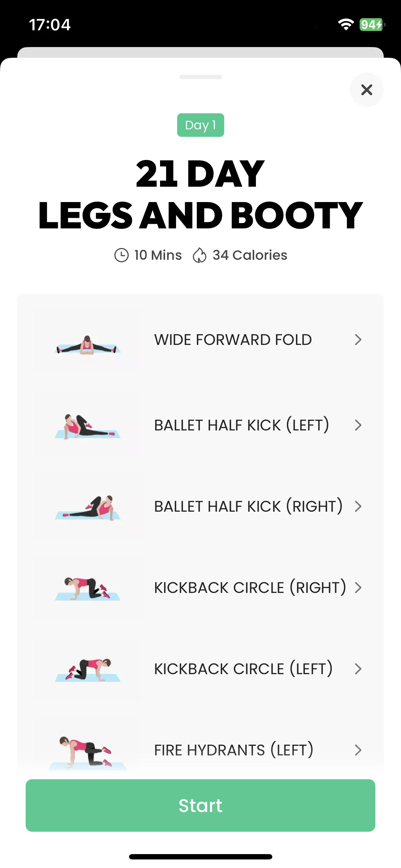Image resolution: width=401 pixels, height=868 pixels.
Task: Tap the Kickback Circle (Right) illustration
Action: 87,589
